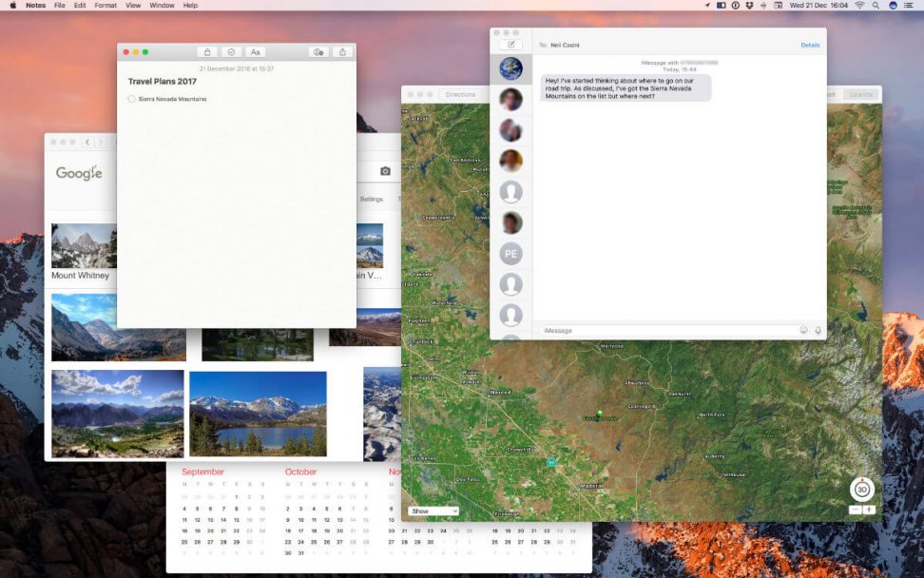Click the Directions button in Maps
Viewport: 924px width, 578px height.
point(460,94)
